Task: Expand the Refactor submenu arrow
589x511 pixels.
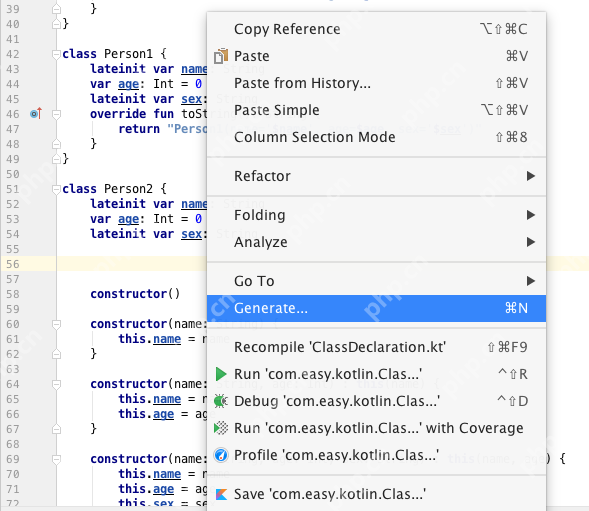Action: (530, 176)
